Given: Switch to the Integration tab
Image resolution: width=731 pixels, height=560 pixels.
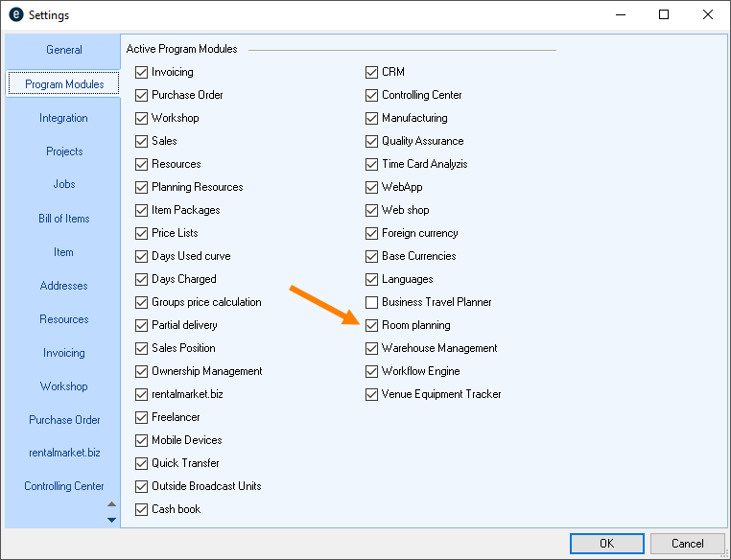Looking at the screenshot, I should pyautogui.click(x=63, y=118).
